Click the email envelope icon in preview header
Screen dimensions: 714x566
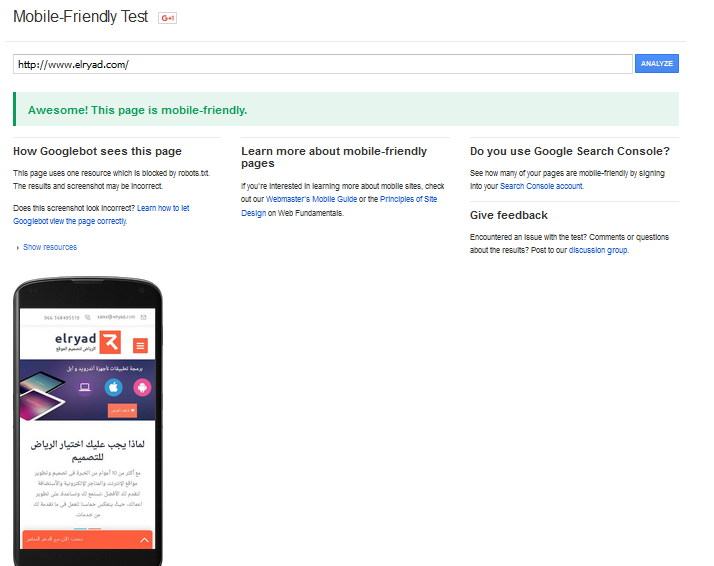pos(143,317)
